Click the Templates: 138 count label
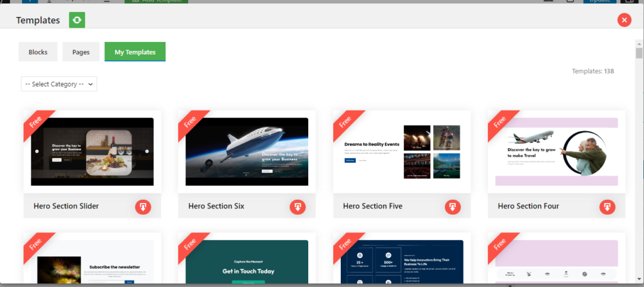Image resolution: width=644 pixels, height=287 pixels. coord(593,72)
